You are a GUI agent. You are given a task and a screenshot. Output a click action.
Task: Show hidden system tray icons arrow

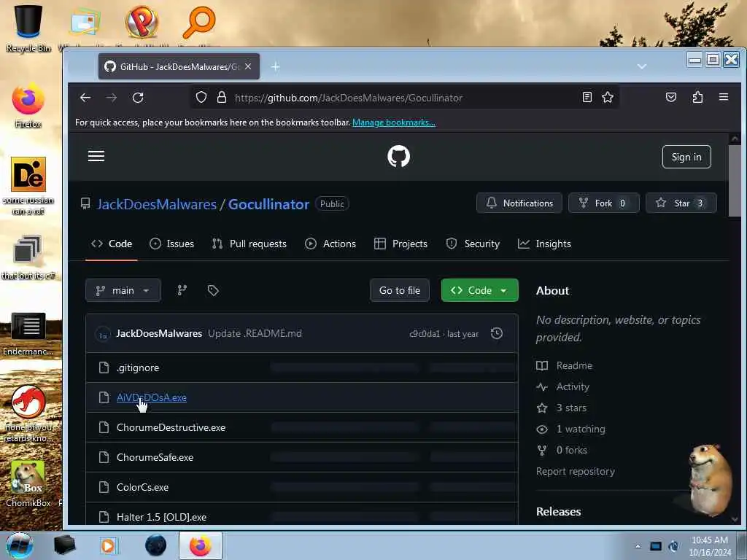pos(638,546)
